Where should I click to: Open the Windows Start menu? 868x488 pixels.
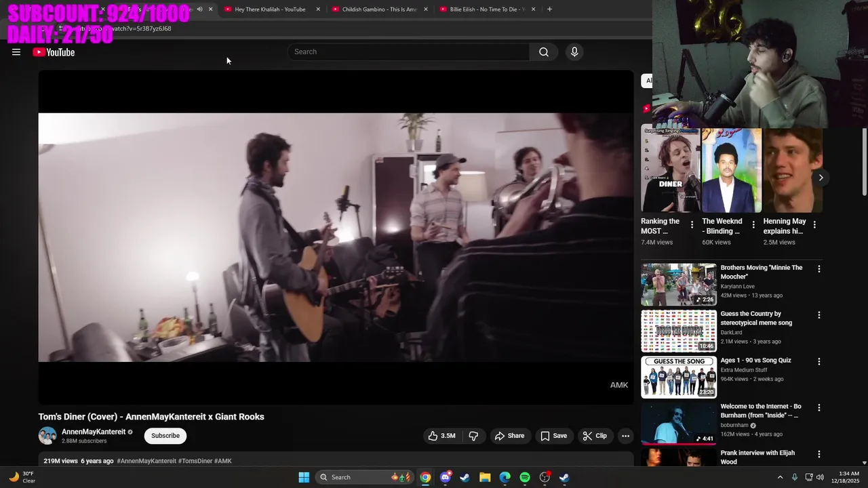[304, 477]
